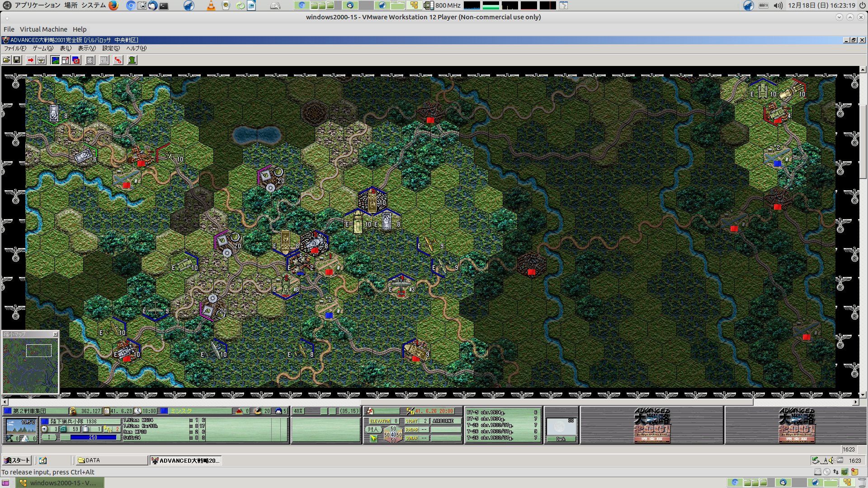
Task: Click the ALL toolbar button
Action: coord(104,60)
